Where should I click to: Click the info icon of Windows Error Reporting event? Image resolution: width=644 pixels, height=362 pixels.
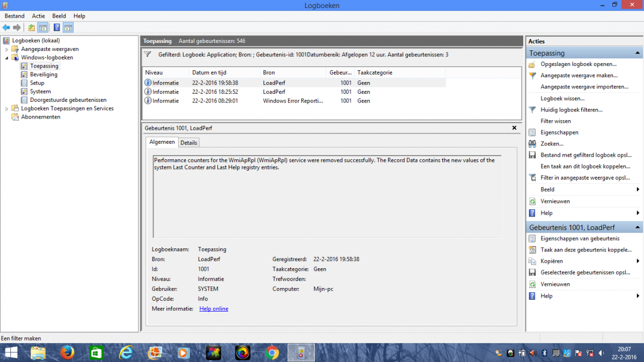click(148, 100)
